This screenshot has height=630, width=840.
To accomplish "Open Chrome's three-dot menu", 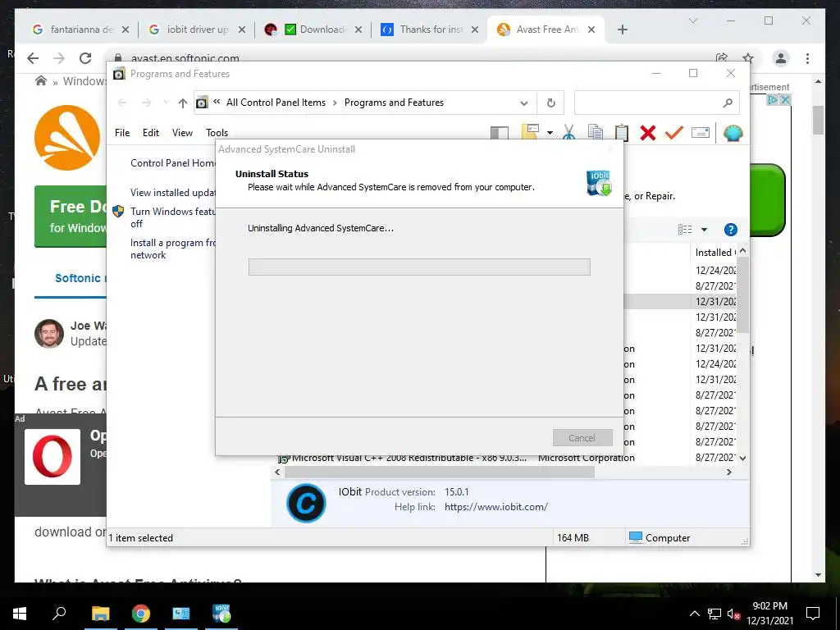I will [807, 58].
